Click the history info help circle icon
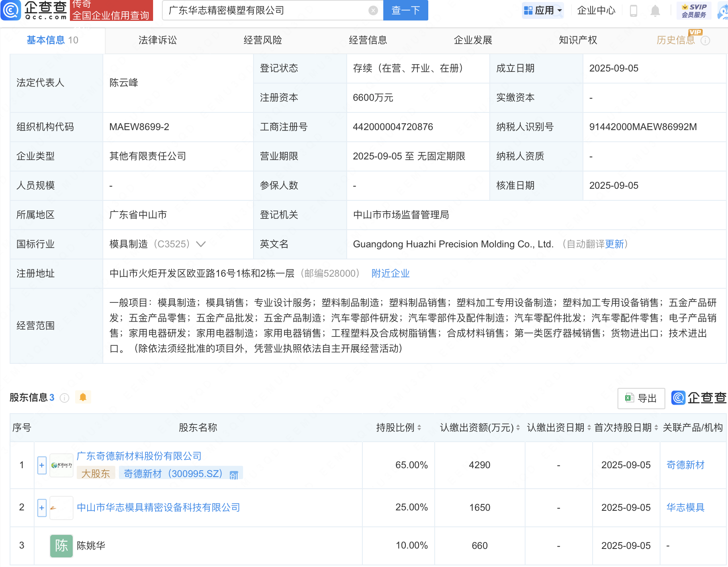Viewport: 728px width, 567px height. [x=706, y=41]
